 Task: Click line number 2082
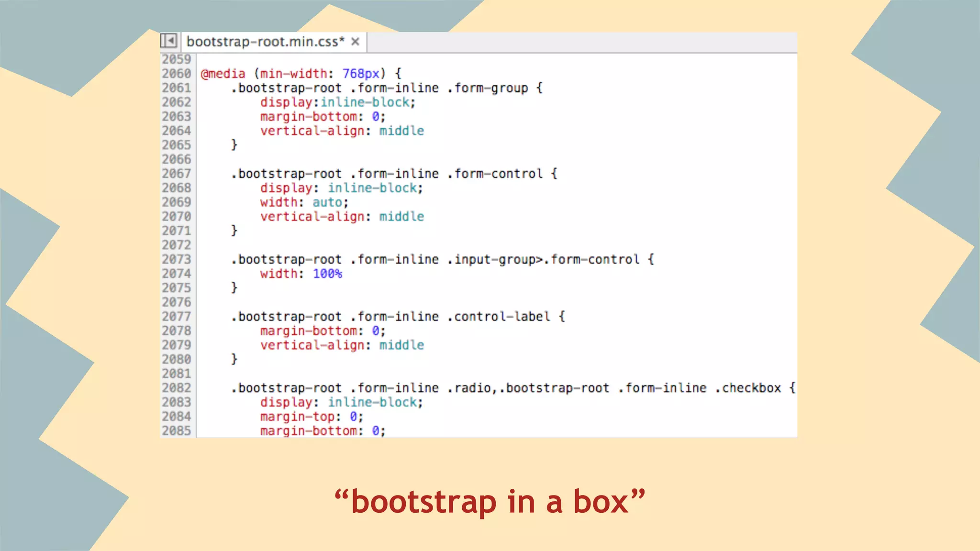[176, 388]
